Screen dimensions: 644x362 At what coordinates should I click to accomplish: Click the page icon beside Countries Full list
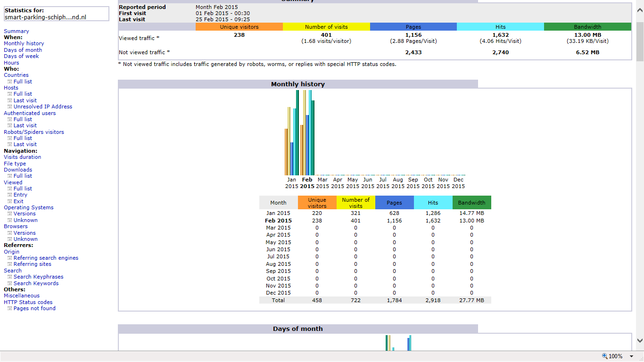(9, 82)
